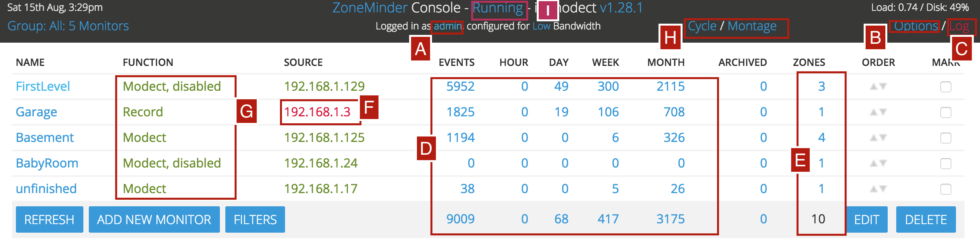This screenshot has width=980, height=247.
Task: Shift BabyRoom monitor up using order arrow
Action: (x=874, y=163)
